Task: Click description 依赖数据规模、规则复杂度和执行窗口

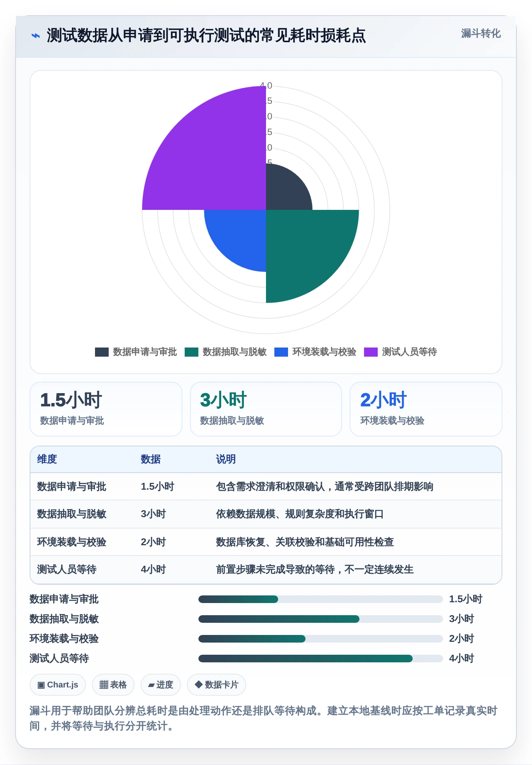Action: coord(300,514)
